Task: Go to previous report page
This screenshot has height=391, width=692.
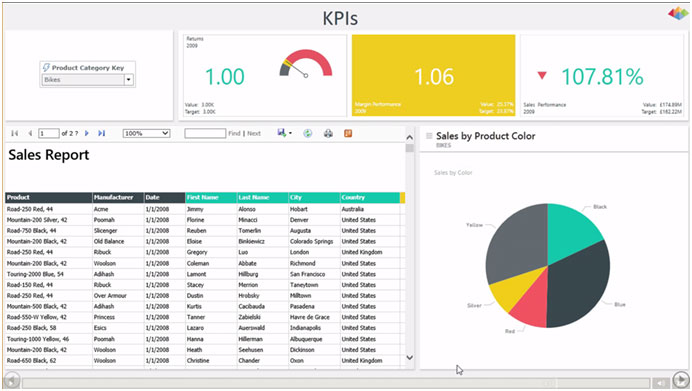Action: [x=30, y=133]
